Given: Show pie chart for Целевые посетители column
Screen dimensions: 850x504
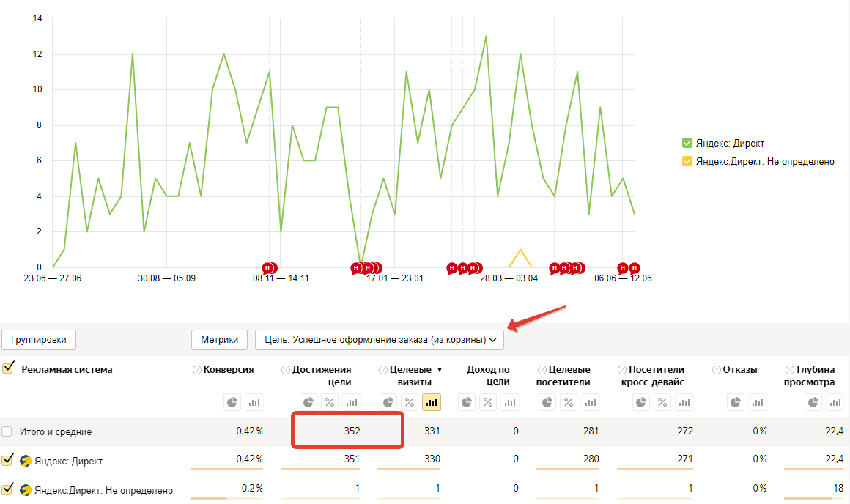Looking at the screenshot, I should point(547,402).
